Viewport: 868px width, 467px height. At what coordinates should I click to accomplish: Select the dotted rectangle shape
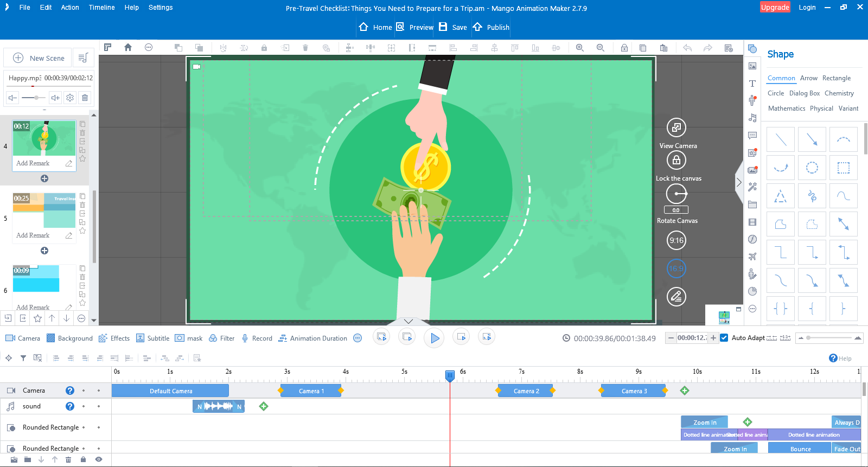click(844, 168)
